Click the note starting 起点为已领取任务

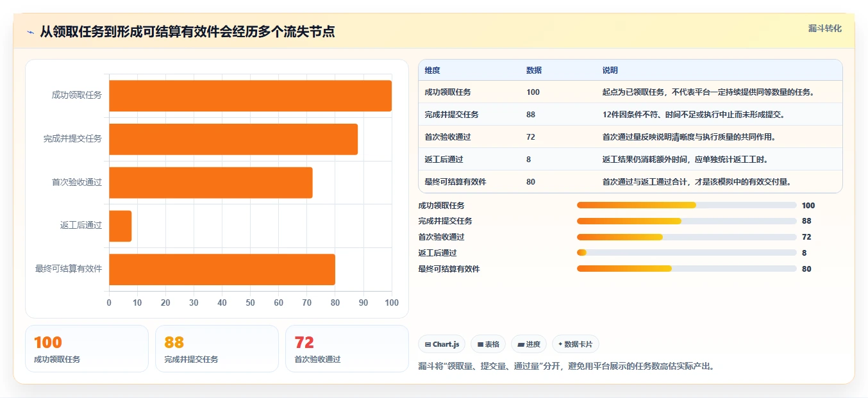coord(708,92)
